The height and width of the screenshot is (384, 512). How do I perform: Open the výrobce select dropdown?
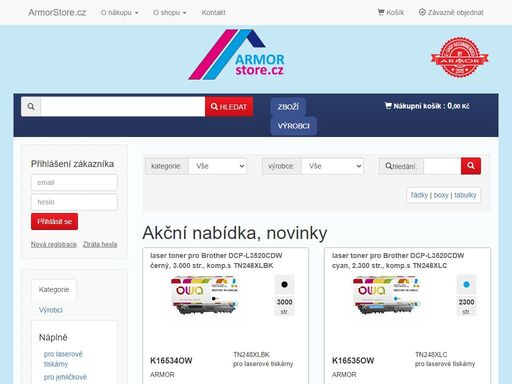(x=332, y=166)
